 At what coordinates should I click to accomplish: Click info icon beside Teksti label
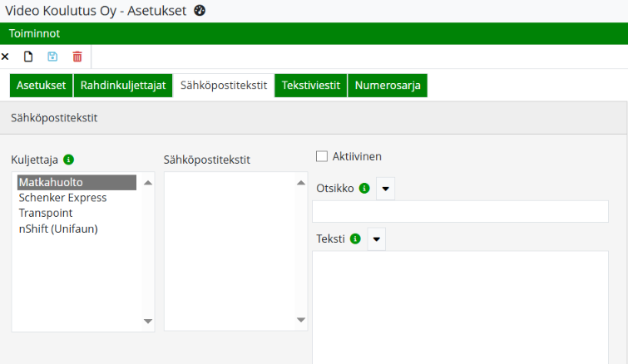(x=355, y=239)
